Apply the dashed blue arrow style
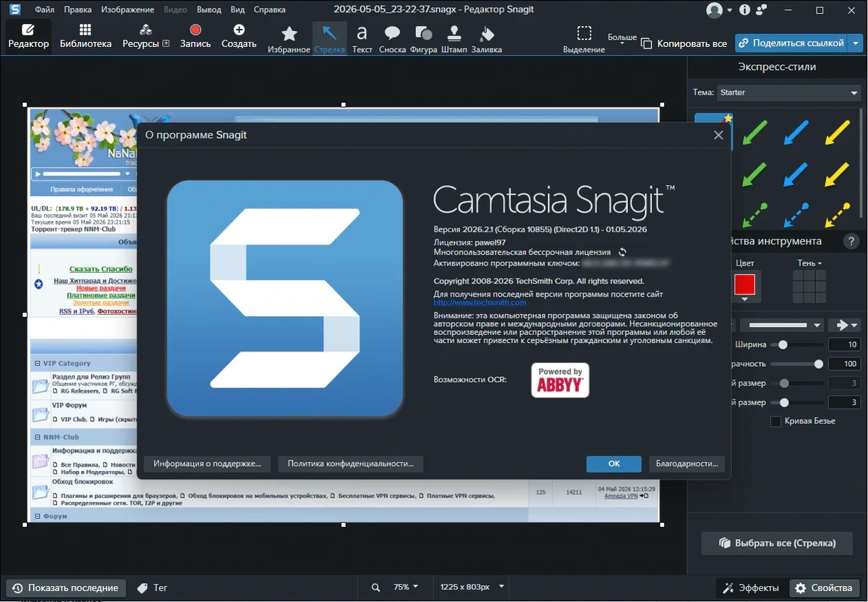868x602 pixels. (x=796, y=216)
